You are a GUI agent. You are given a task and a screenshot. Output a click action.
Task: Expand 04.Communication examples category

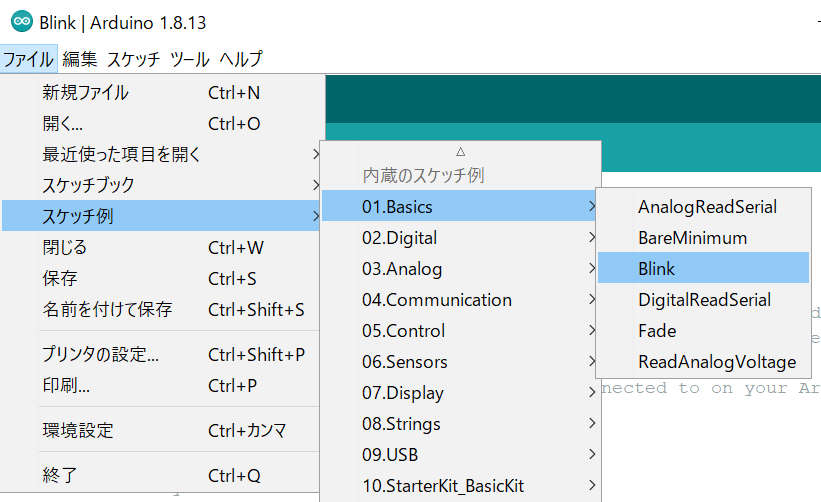461,299
